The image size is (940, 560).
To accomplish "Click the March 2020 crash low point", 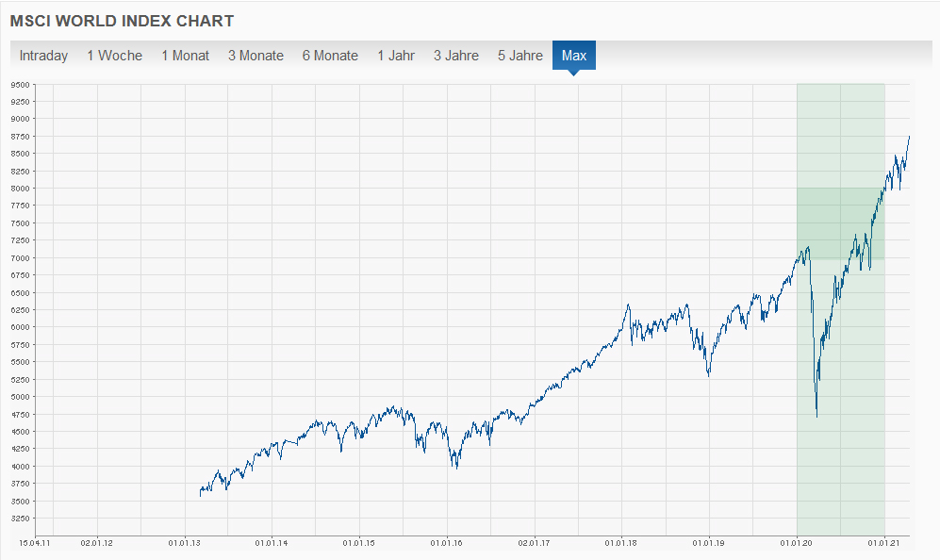I will pos(816,416).
